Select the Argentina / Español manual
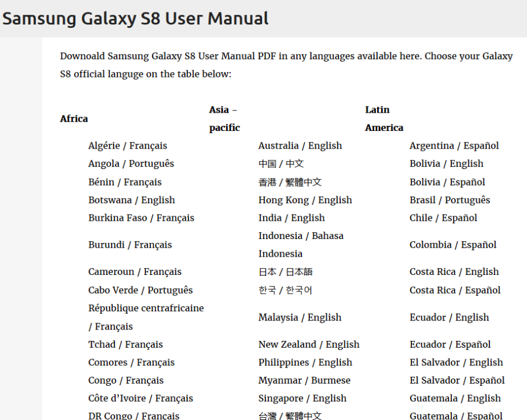The image size is (527, 420). click(x=454, y=145)
